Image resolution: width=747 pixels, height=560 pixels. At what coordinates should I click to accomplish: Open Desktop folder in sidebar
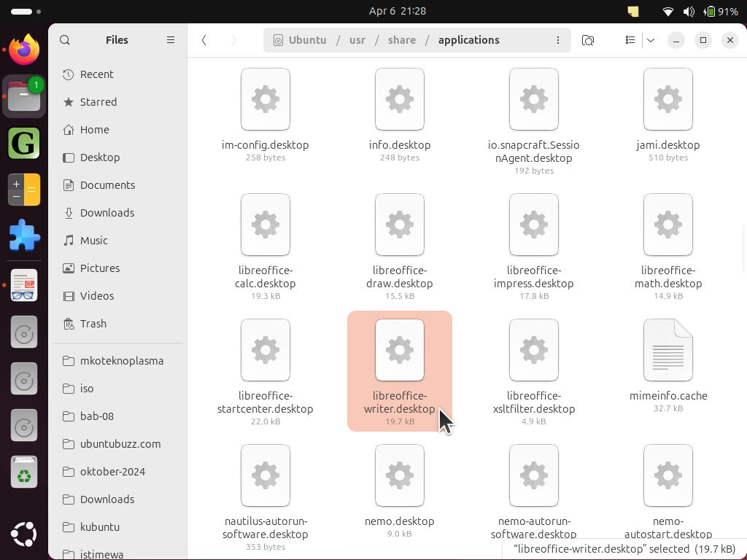click(x=117, y=157)
